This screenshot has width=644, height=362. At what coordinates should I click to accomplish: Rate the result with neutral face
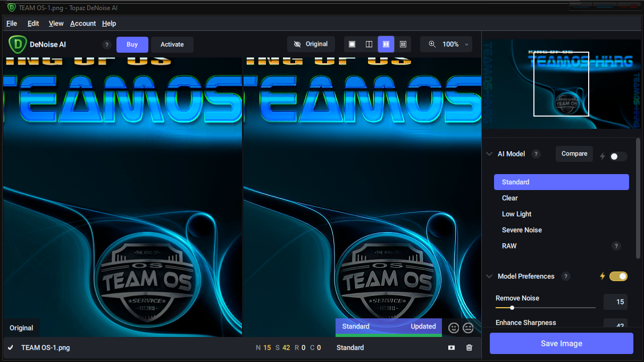coord(468,328)
